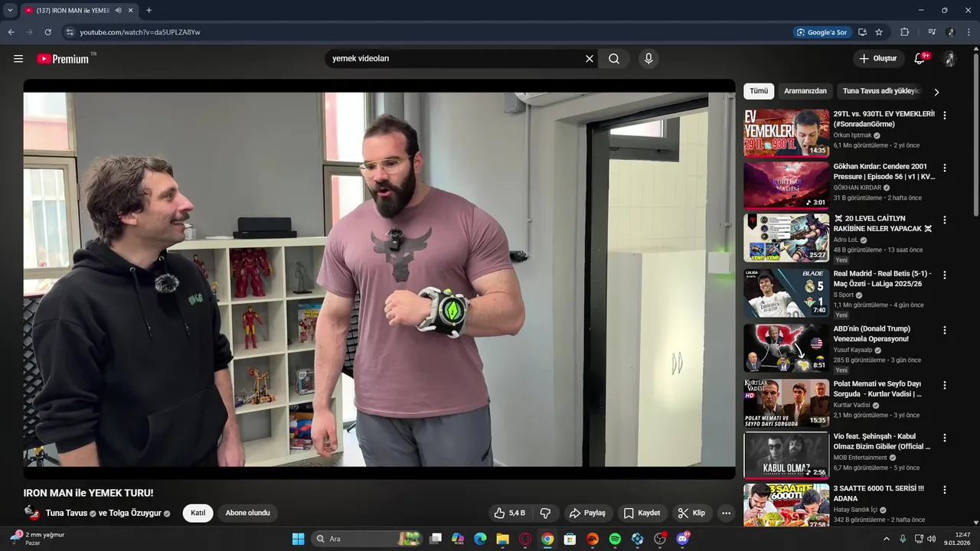Screen dimensions: 980x551
Task: Dislike the video with thumbs down
Action: click(546, 513)
